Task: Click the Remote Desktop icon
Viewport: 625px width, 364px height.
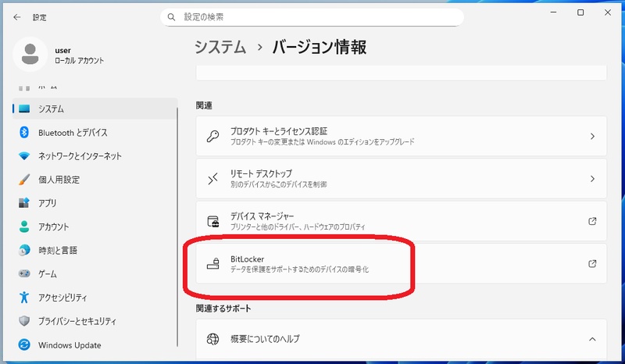Action: [212, 179]
